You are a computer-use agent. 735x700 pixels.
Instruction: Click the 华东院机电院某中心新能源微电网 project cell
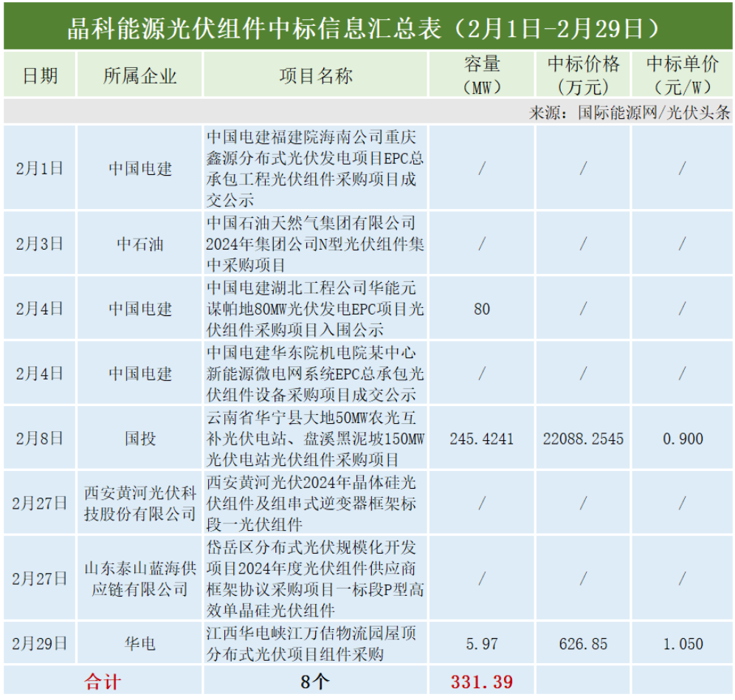(x=315, y=373)
